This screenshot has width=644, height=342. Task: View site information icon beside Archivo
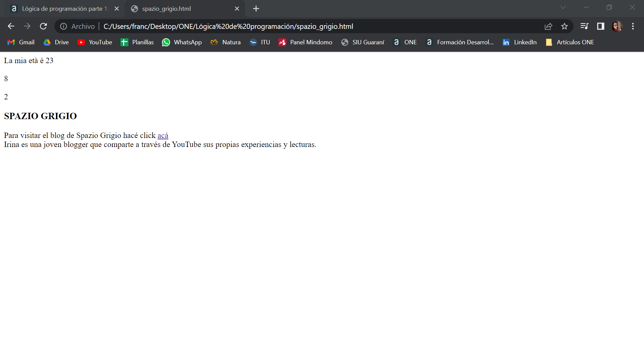63,26
